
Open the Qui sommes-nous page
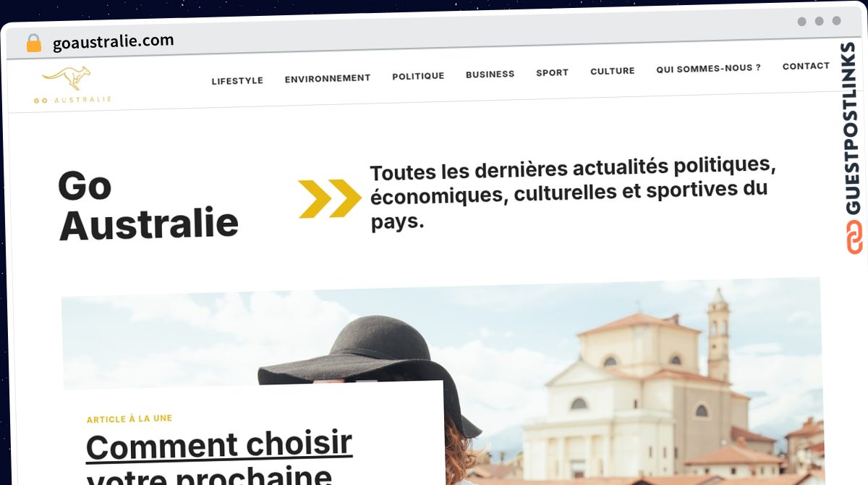point(708,69)
